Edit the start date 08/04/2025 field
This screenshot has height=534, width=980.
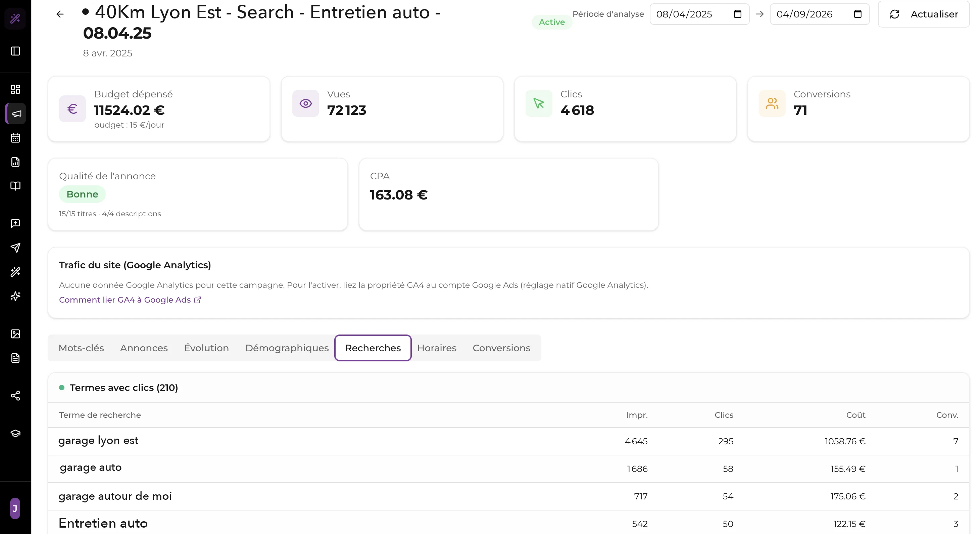tap(699, 14)
